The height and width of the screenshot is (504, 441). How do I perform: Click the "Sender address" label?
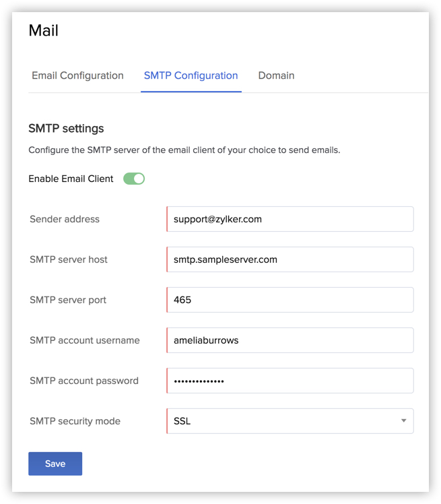pyautogui.click(x=65, y=219)
